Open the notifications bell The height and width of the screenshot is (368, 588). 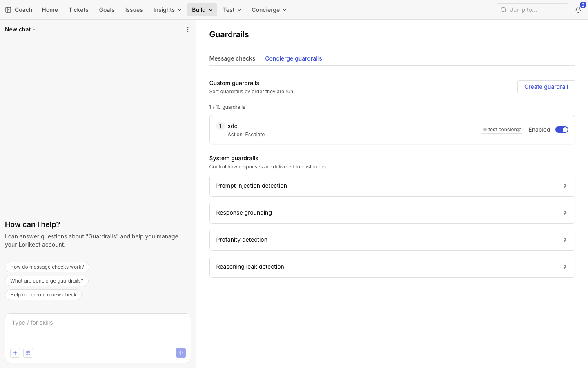point(578,10)
